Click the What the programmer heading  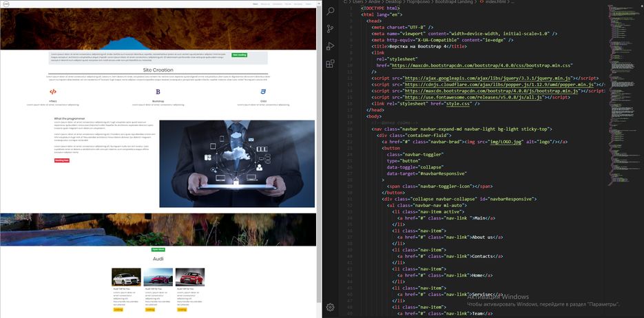[70, 118]
